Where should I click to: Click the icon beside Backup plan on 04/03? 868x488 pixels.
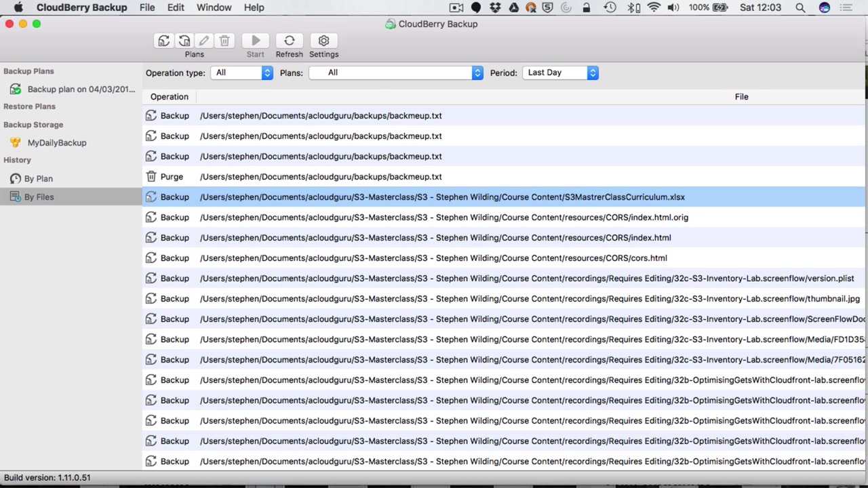[x=15, y=89]
